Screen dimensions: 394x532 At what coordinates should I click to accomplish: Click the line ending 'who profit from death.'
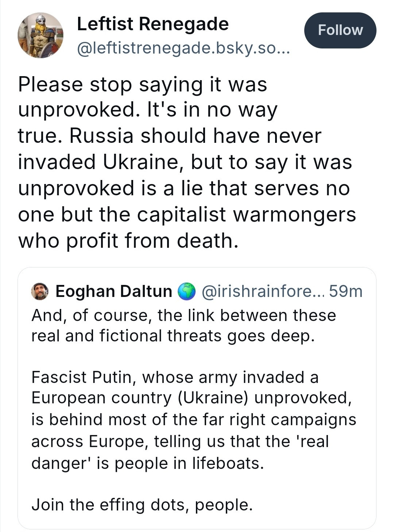tap(128, 241)
